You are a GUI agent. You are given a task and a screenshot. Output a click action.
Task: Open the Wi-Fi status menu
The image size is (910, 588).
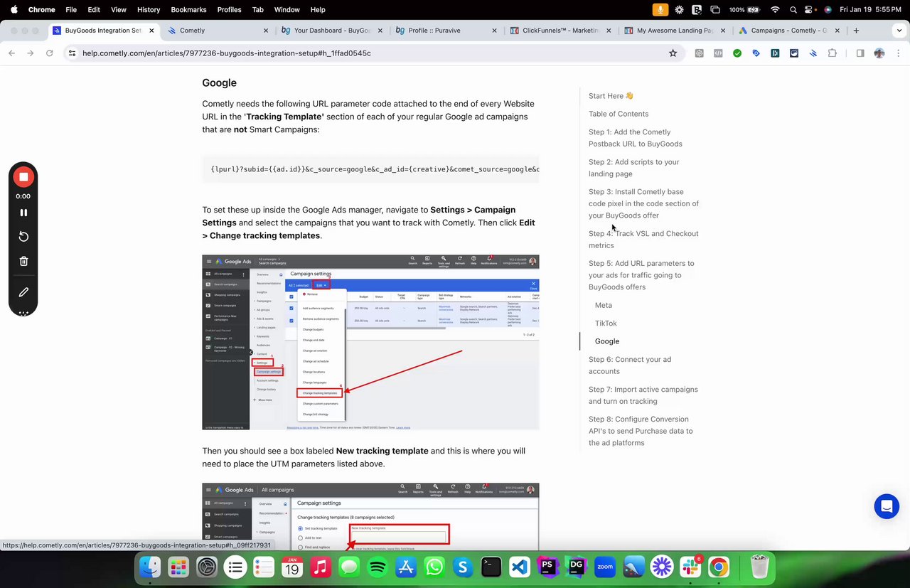775,9
